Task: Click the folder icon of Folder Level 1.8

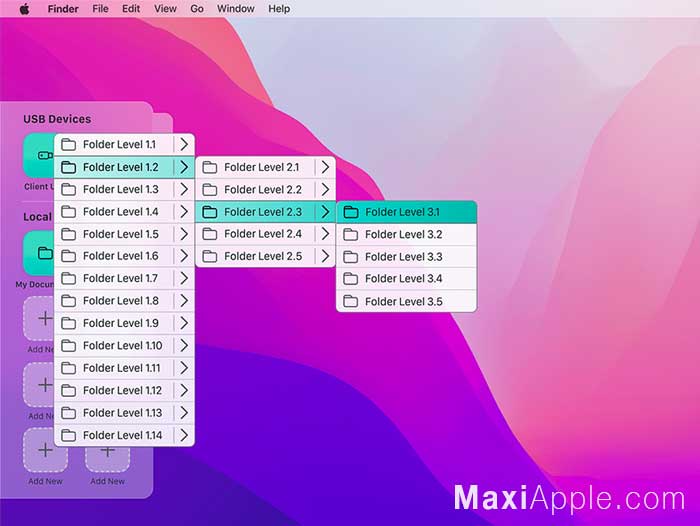Action: click(x=68, y=301)
